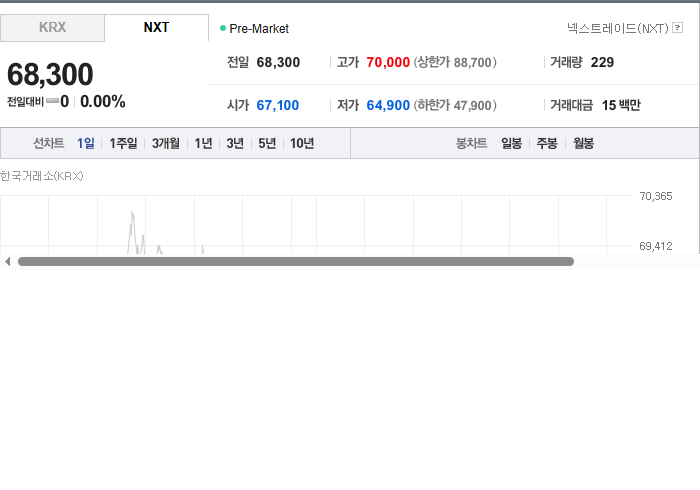This screenshot has height=490, width=700.
Task: Show the 3개월 line chart
Action: click(x=166, y=143)
